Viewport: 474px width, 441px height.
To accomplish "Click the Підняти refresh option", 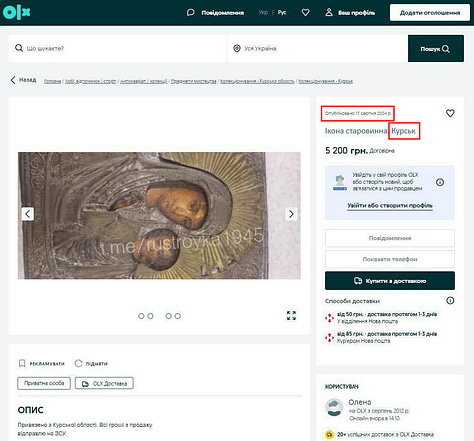I will pos(91,363).
